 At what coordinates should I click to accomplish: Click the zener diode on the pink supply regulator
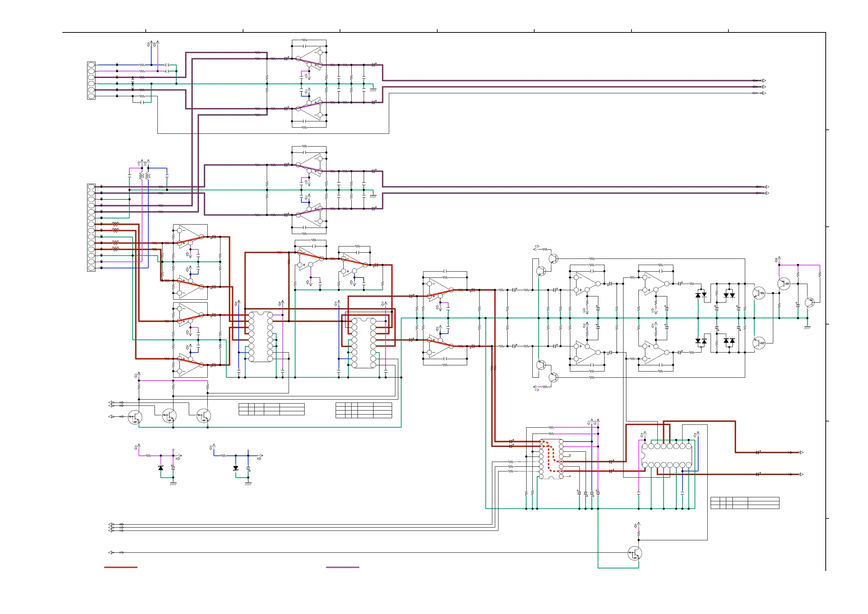(x=161, y=468)
